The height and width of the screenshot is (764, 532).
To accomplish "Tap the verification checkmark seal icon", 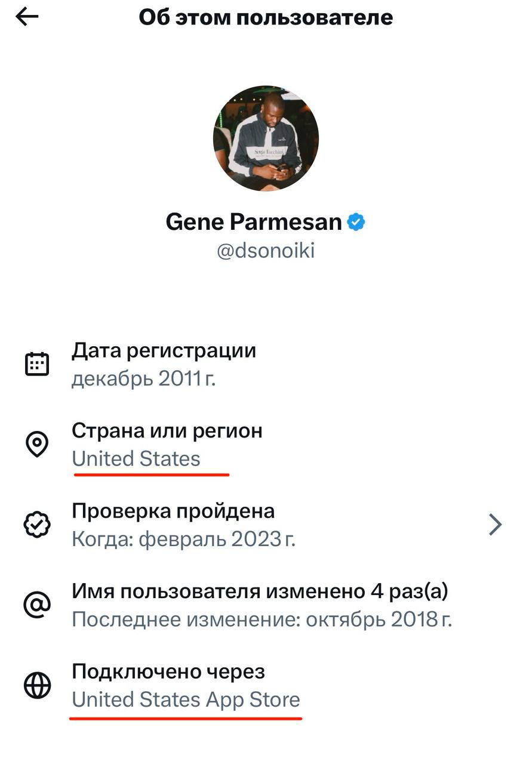I will 37,525.
